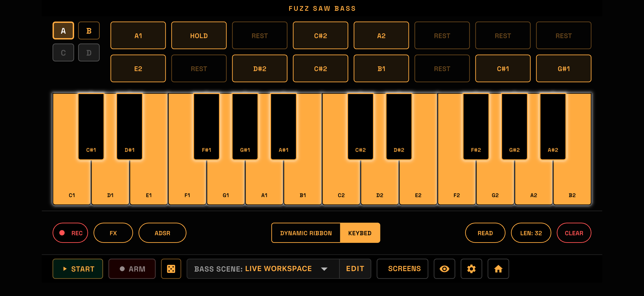Open the ADSR envelope panel

[162, 233]
